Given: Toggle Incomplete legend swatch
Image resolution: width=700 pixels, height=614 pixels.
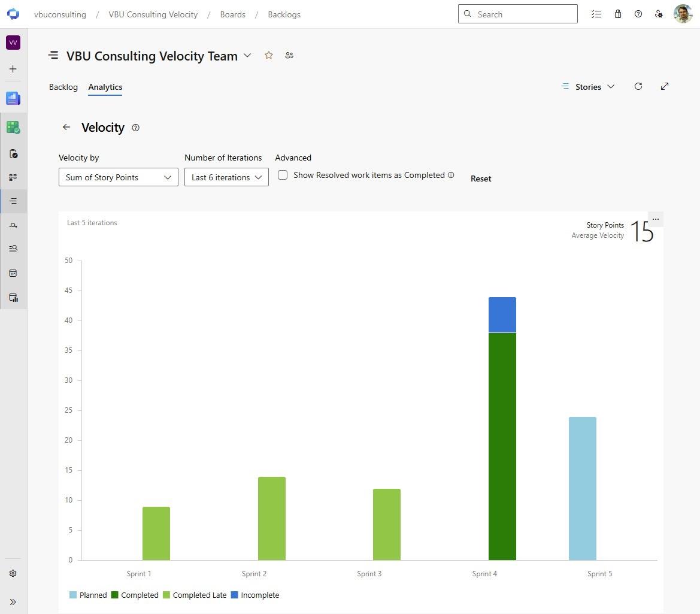Looking at the screenshot, I should click(234, 595).
